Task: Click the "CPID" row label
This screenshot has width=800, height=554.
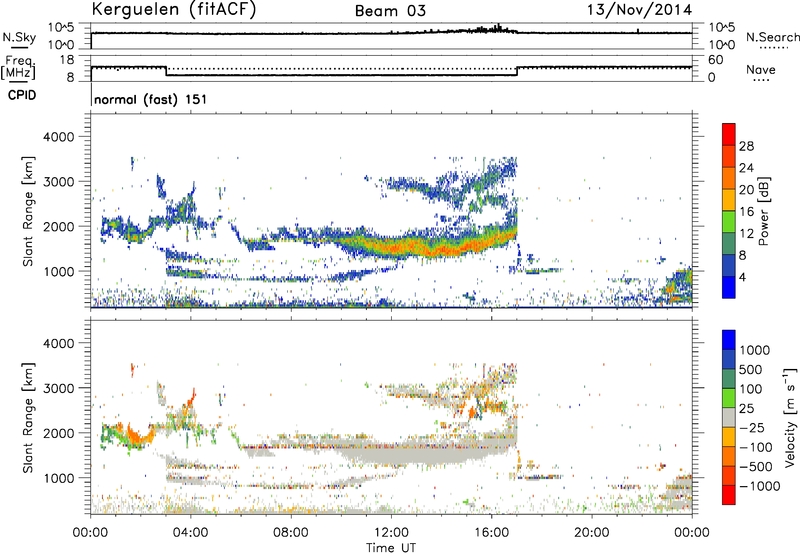Action: coord(22,95)
